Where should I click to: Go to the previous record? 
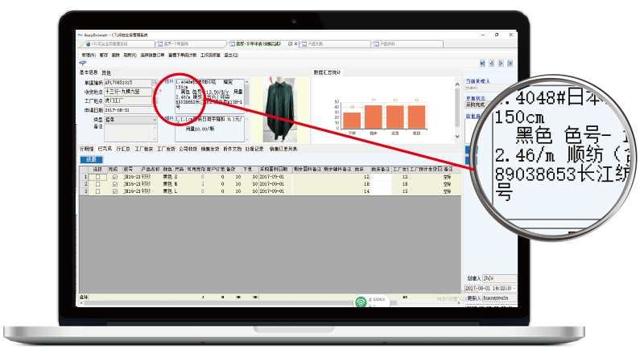[x=491, y=64]
